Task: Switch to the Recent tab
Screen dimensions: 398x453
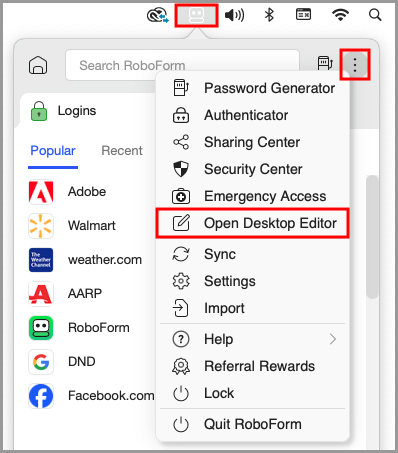Action: point(122,151)
